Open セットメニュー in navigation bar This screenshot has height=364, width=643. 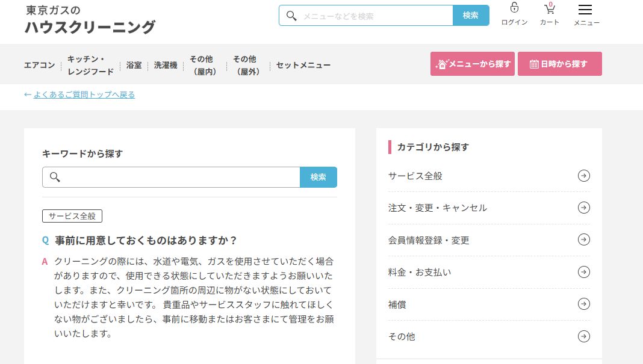click(303, 65)
